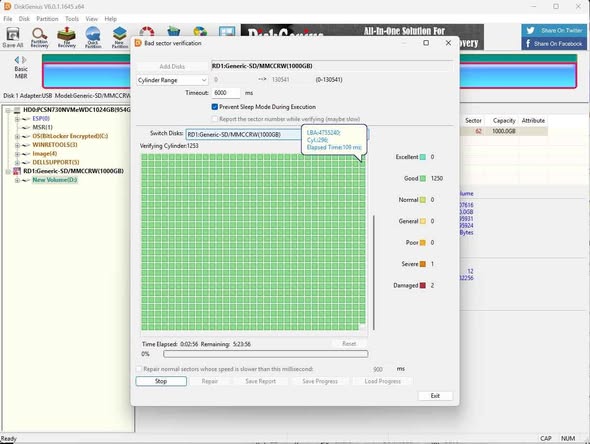590x444 pixels.
Task: Launch File Recovery tool
Action: click(66, 38)
